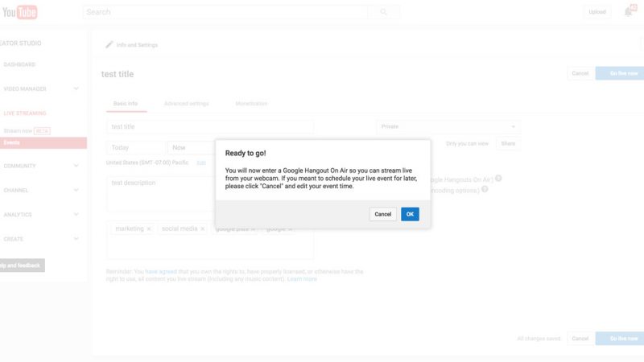Screen dimensions: 644x362
Task: Open the notifications bell
Action: [x=628, y=12]
